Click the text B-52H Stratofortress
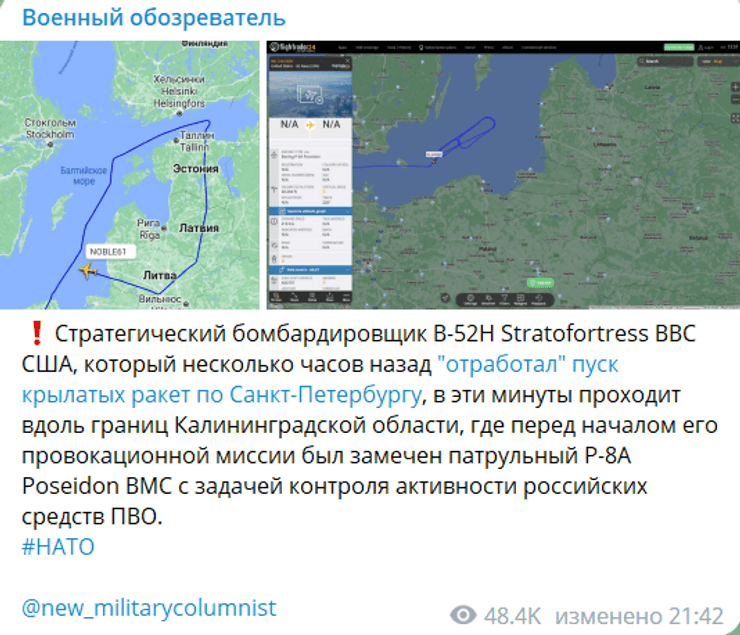The image size is (740, 635). 540,334
